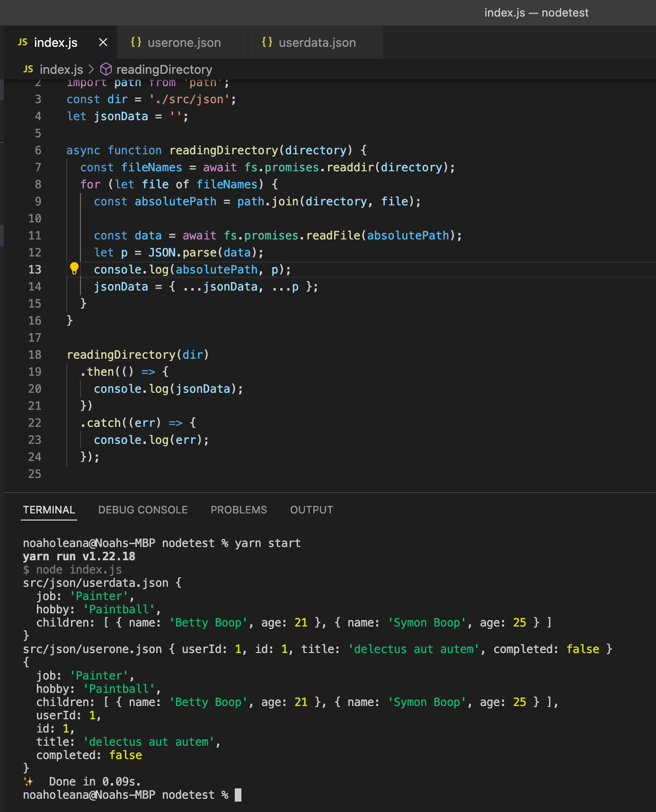Click the JSON braces icon on userdata.json tab
Viewport: 656px width, 812px height.
coord(267,42)
